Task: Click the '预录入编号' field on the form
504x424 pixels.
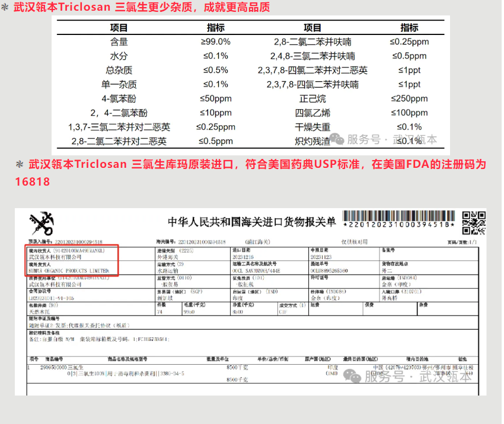Action: click(x=65, y=242)
